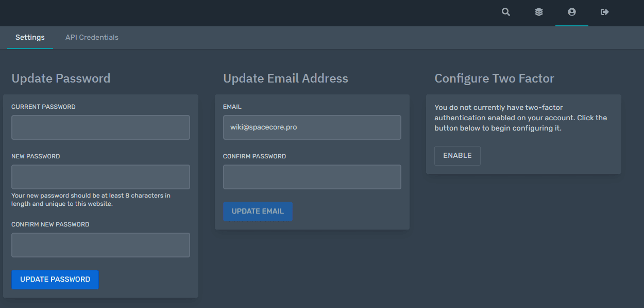The width and height of the screenshot is (644, 308).
Task: Select the Confirm New Password field
Action: coord(100,245)
